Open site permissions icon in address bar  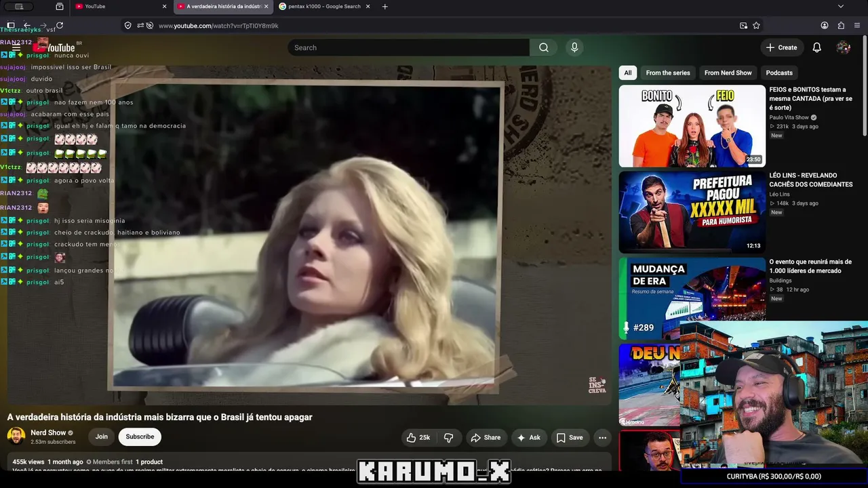click(x=141, y=26)
